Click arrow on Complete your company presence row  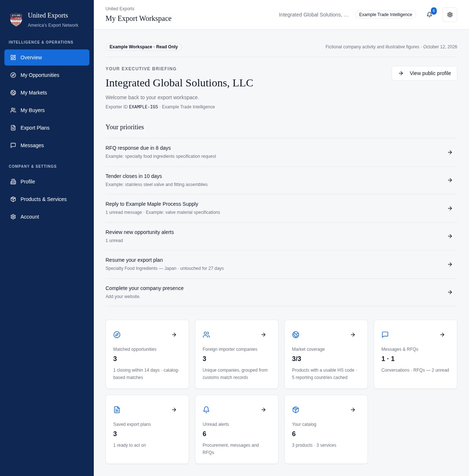[450, 292]
